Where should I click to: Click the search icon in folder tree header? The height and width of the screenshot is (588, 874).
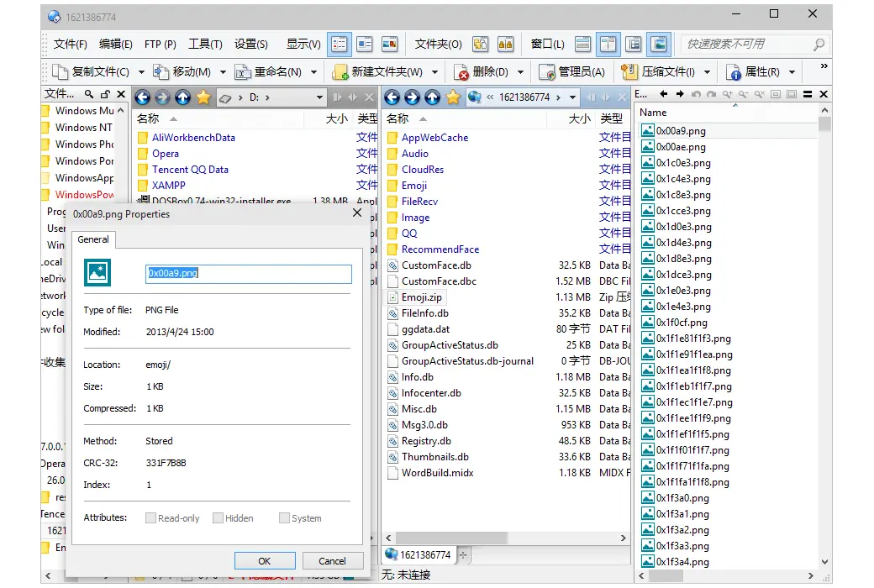click(89, 93)
